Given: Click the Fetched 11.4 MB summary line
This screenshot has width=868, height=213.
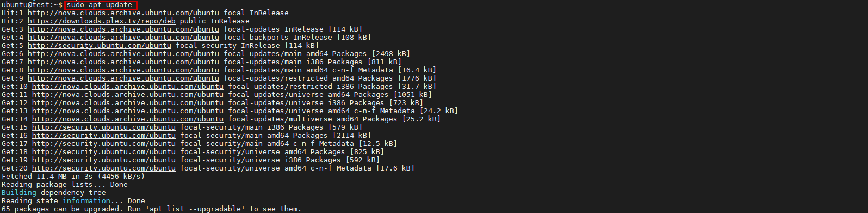Looking at the screenshot, I should (x=73, y=177).
